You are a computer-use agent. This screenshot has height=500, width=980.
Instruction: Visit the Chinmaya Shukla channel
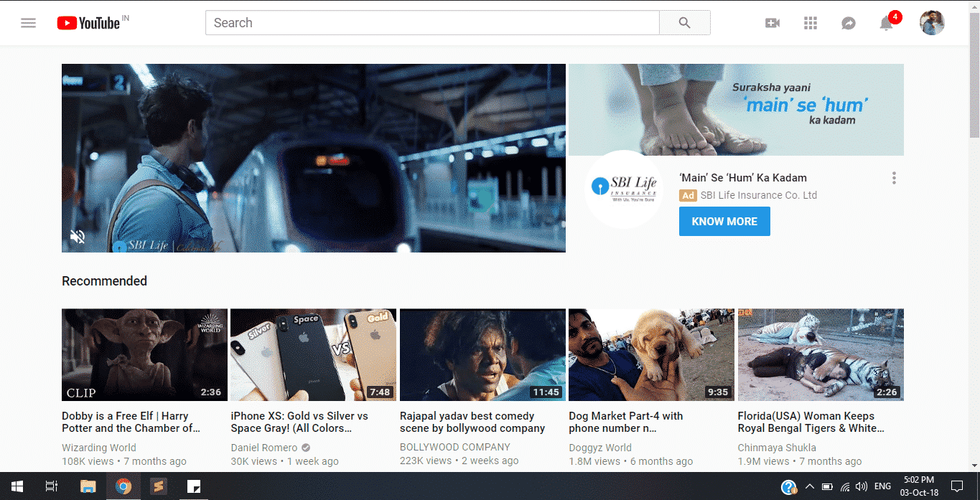[x=777, y=448]
